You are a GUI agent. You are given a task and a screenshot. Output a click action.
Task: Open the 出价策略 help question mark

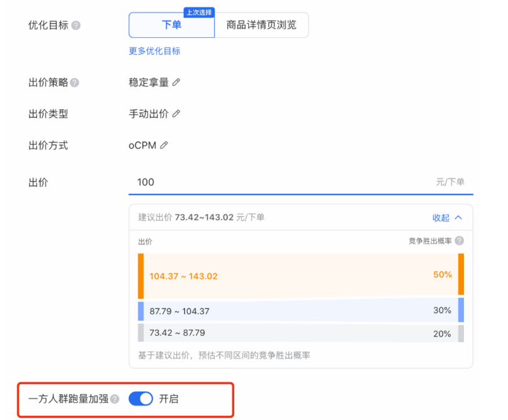click(74, 82)
